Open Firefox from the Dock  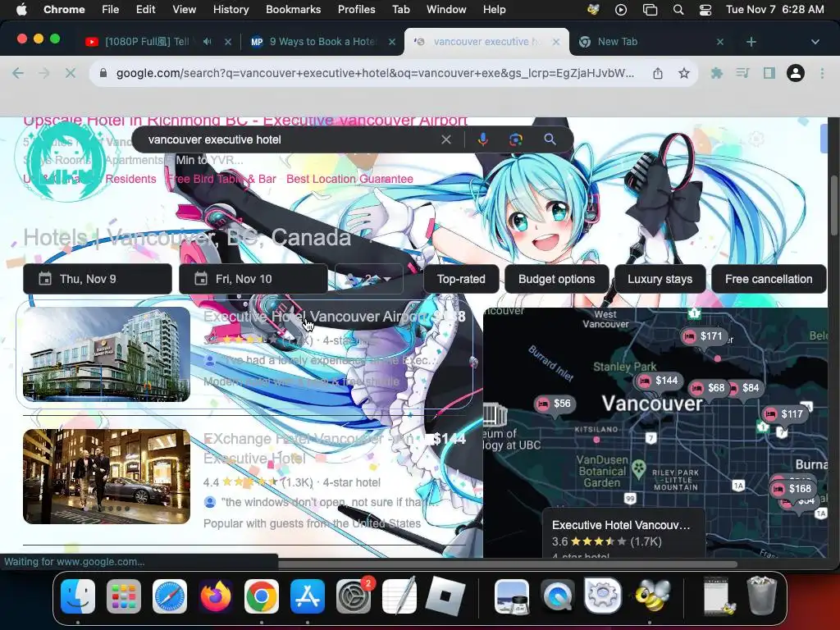click(x=216, y=596)
